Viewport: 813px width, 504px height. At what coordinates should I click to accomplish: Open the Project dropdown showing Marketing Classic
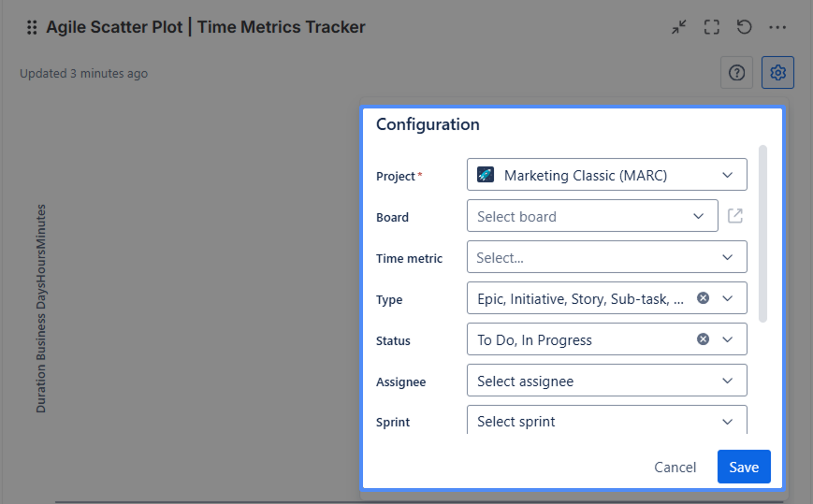606,175
